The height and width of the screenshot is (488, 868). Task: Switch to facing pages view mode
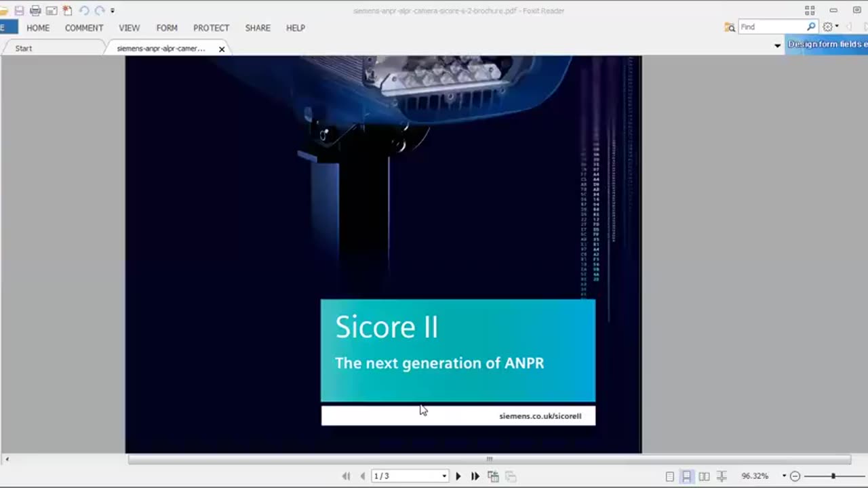click(705, 476)
